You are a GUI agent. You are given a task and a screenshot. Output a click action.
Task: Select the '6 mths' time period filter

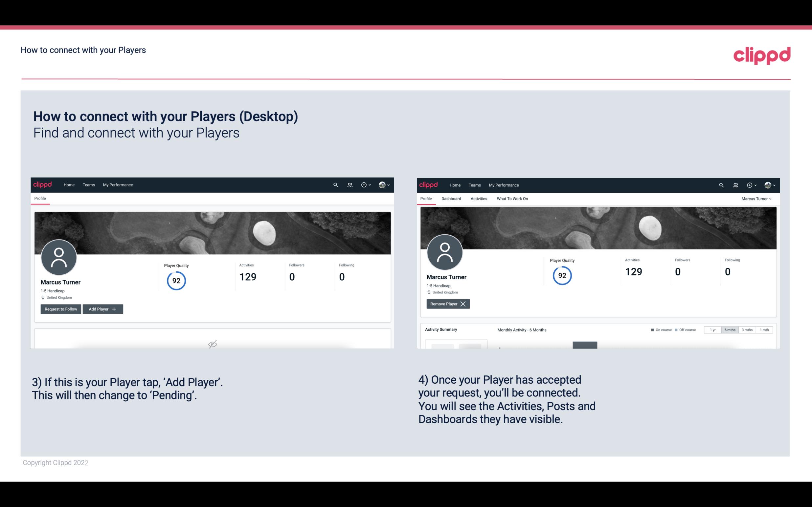pyautogui.click(x=730, y=330)
